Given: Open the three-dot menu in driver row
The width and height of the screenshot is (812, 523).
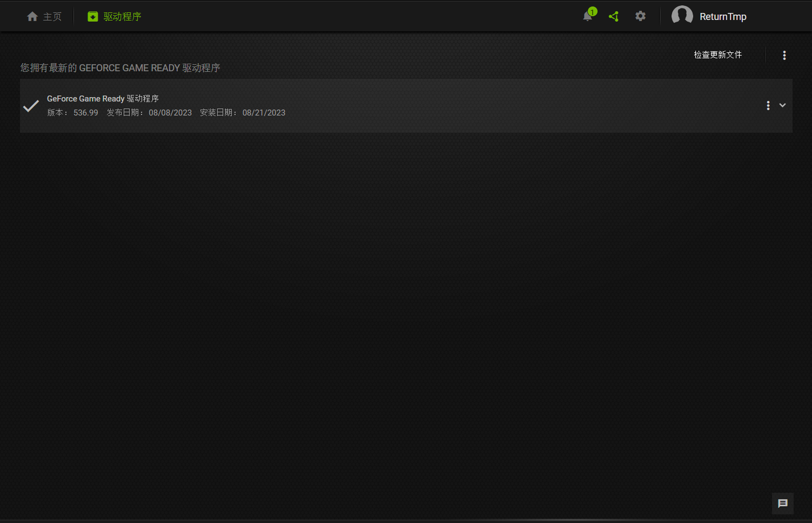Looking at the screenshot, I should tap(768, 105).
